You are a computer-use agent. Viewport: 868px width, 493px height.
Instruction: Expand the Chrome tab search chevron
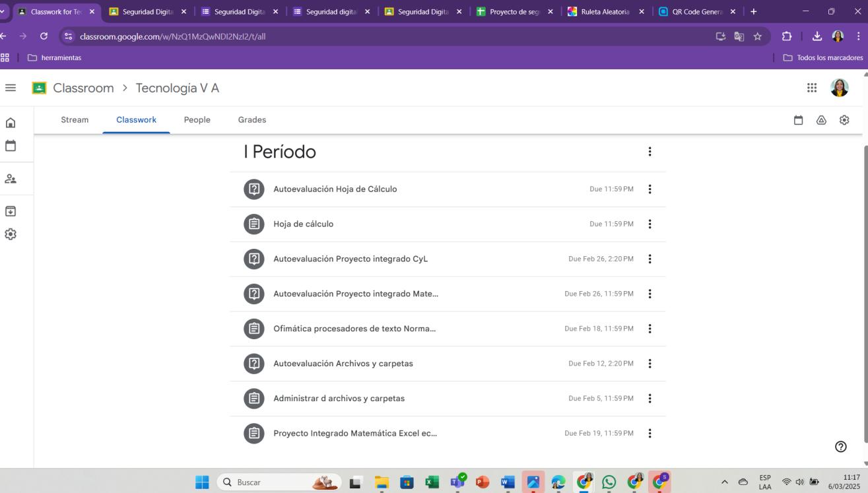[3, 12]
